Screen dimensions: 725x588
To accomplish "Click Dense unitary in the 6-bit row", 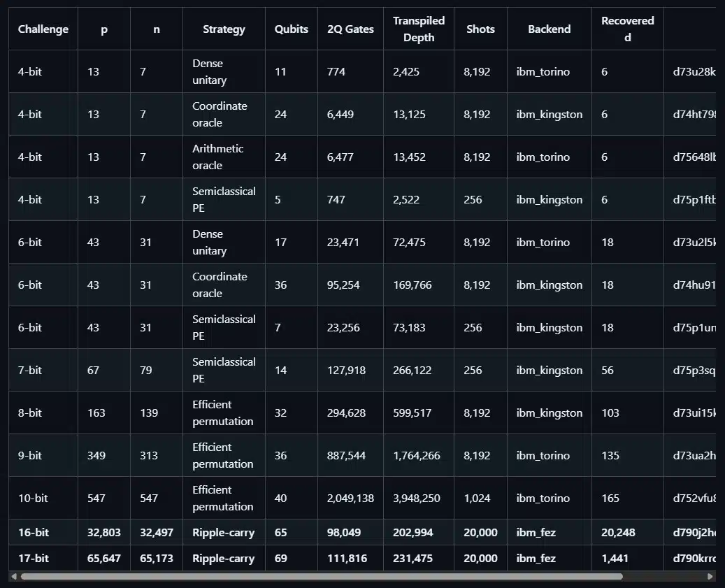I will pyautogui.click(x=208, y=243).
